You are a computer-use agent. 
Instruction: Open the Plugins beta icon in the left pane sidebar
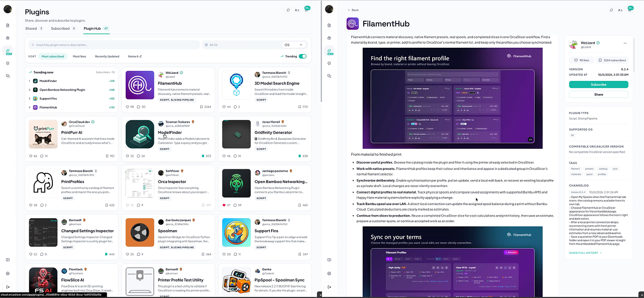[x=8, y=51]
